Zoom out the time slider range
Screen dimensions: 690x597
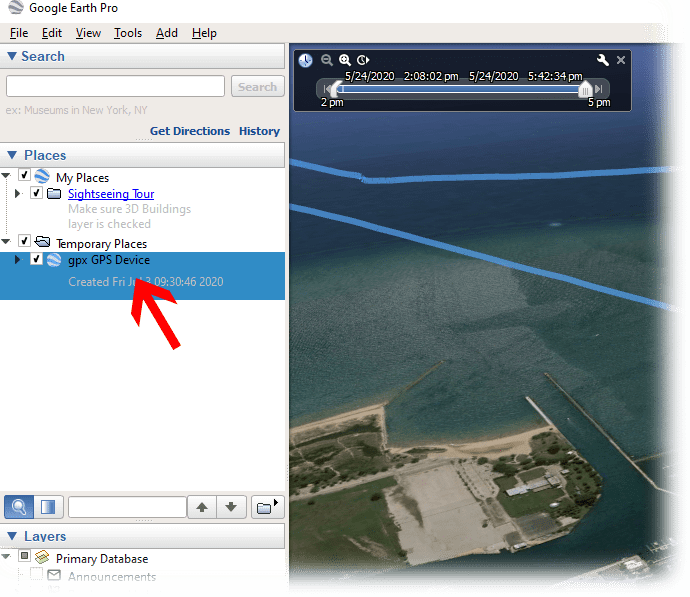[x=327, y=59]
